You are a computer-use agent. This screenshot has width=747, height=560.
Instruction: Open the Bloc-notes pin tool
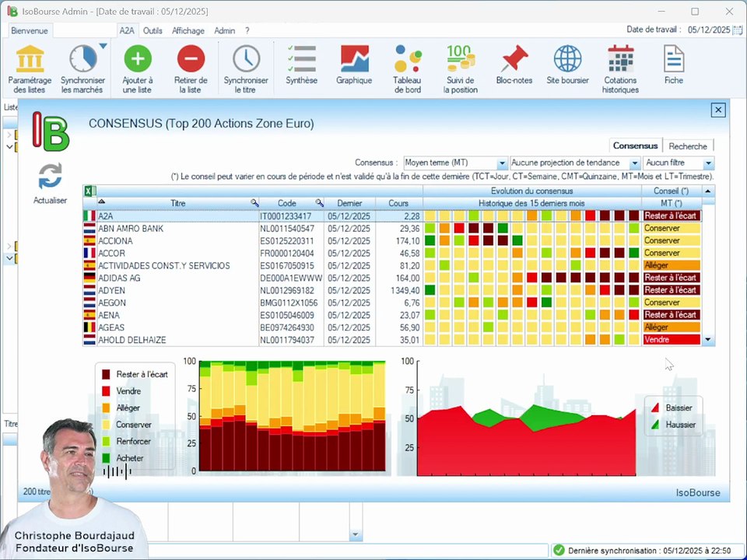coord(514,65)
